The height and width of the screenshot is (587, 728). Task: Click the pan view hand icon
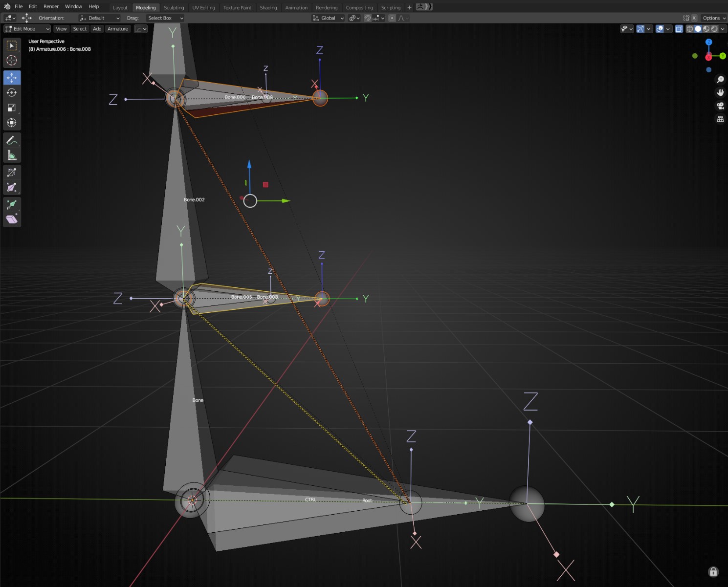(x=720, y=93)
